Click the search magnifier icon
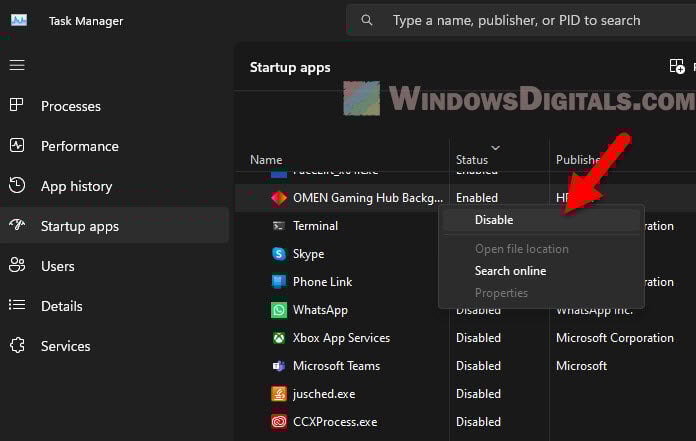 (367, 20)
